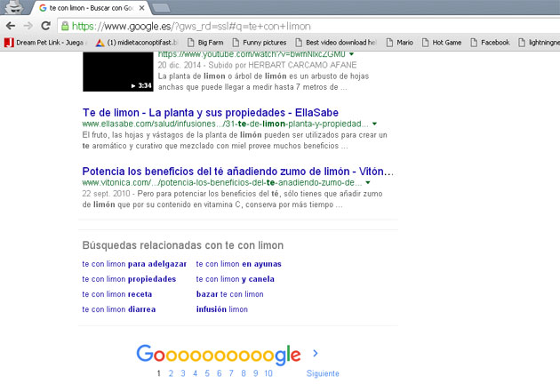
Task: Search 'te con limon receta'
Action: pos(117,294)
